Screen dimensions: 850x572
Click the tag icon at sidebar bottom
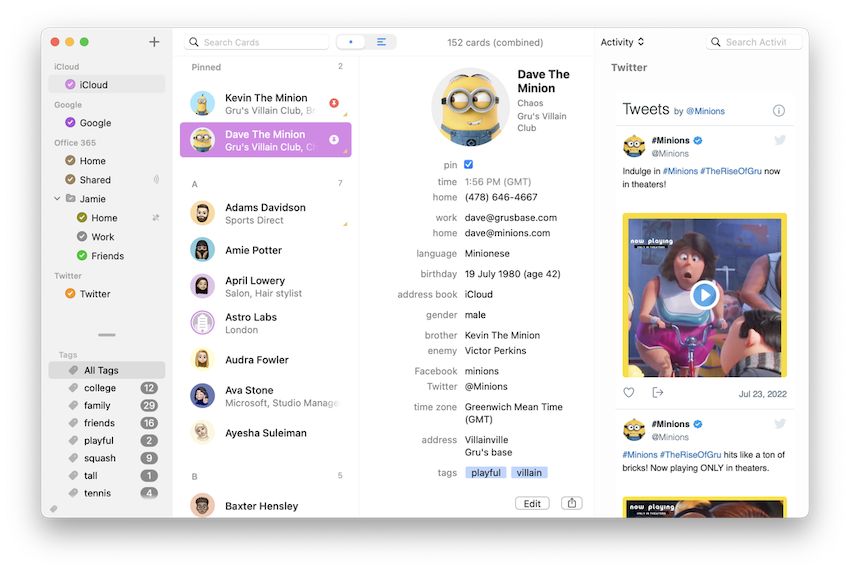point(54,509)
